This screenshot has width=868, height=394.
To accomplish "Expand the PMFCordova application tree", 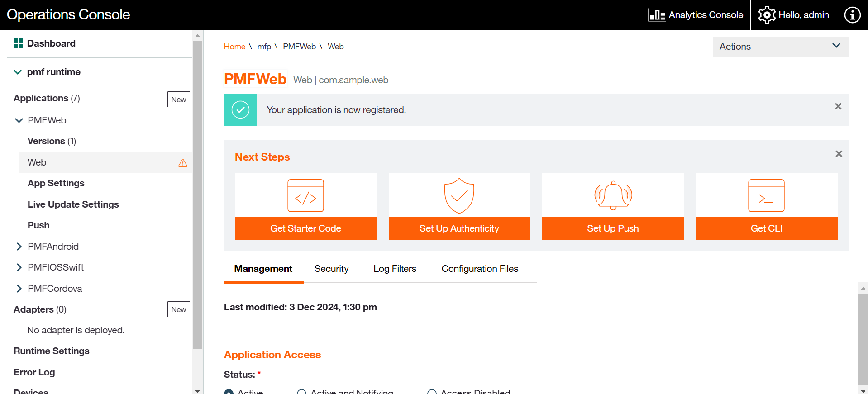I will [19, 289].
